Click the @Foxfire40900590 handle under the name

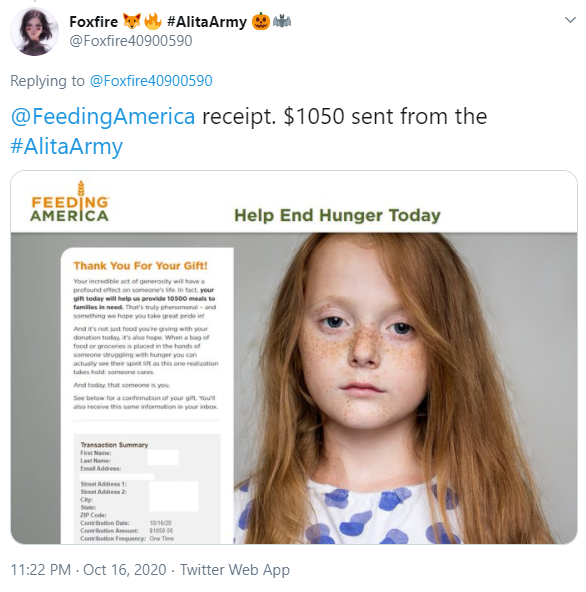[131, 41]
